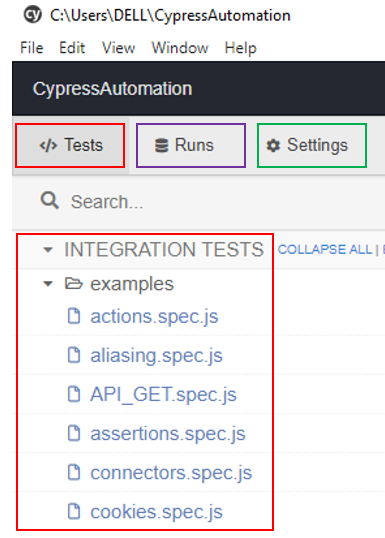This screenshot has width=385, height=538.
Task: Click the CypressAutomation project name
Action: click(112, 89)
